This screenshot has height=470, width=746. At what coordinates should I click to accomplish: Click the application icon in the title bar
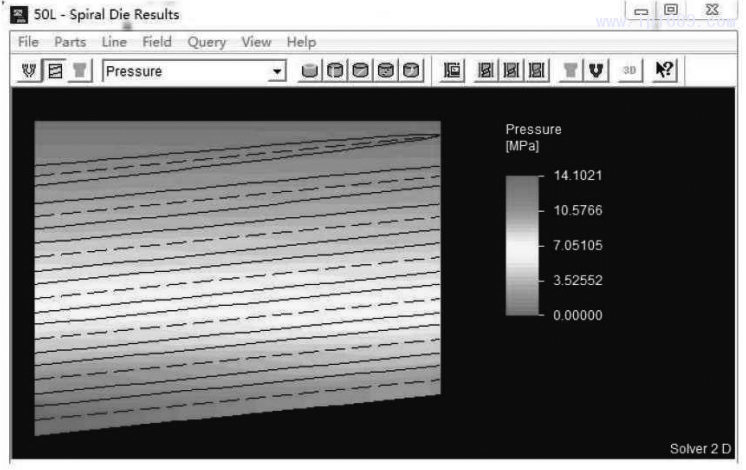point(21,14)
